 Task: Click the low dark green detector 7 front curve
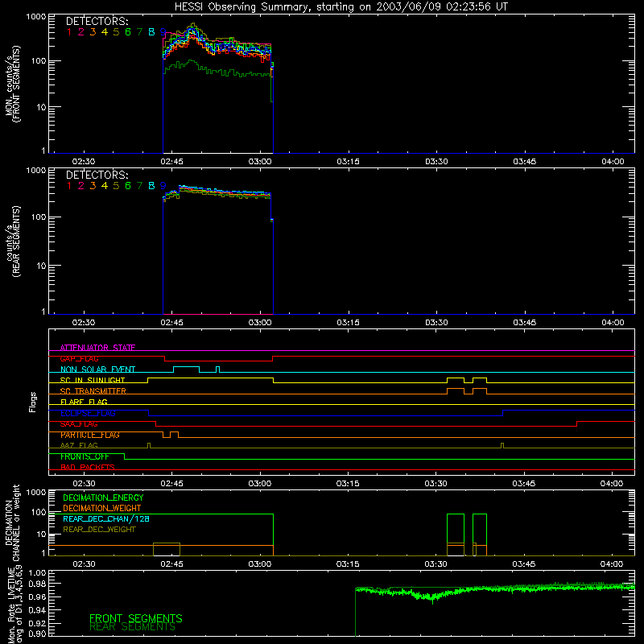click(x=217, y=72)
